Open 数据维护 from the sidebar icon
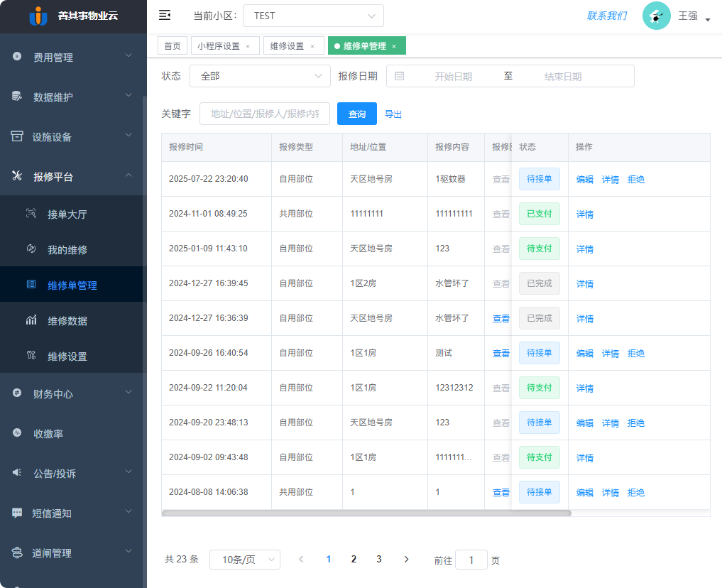Image resolution: width=722 pixels, height=588 pixels. [x=16, y=96]
